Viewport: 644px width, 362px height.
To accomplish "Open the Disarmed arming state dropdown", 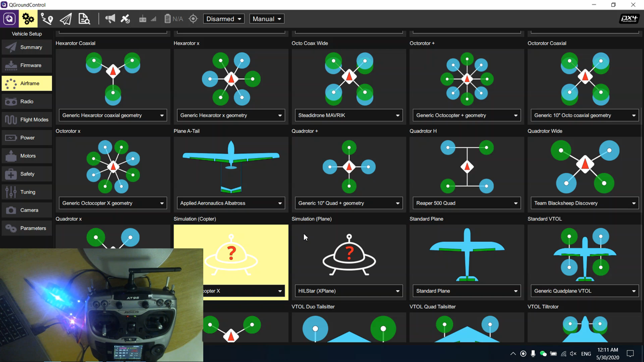I will (x=224, y=19).
